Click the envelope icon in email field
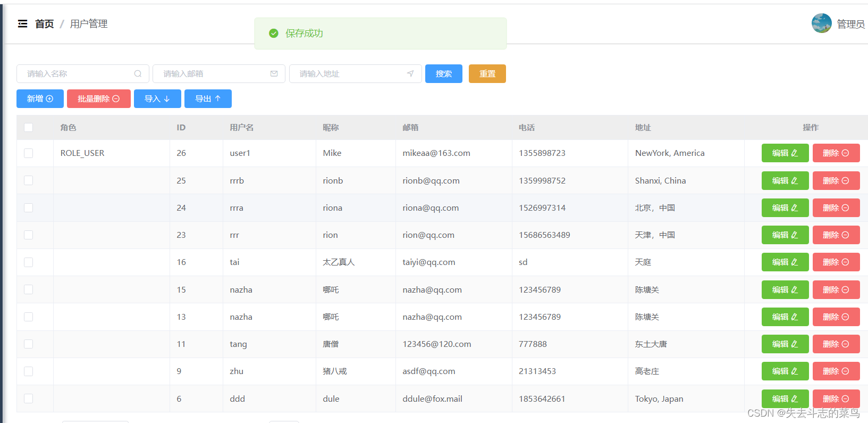Image resolution: width=868 pixels, height=423 pixels. point(274,74)
